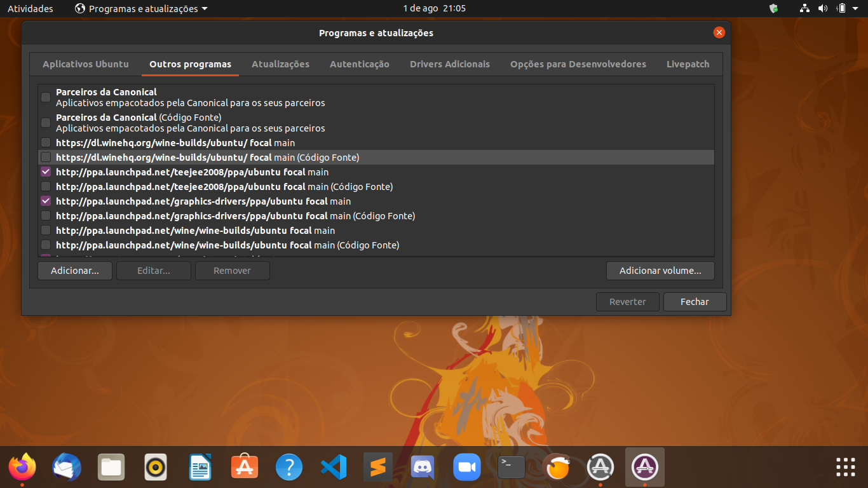This screenshot has width=868, height=488.
Task: Open Firefox from the dock
Action: pyautogui.click(x=22, y=468)
